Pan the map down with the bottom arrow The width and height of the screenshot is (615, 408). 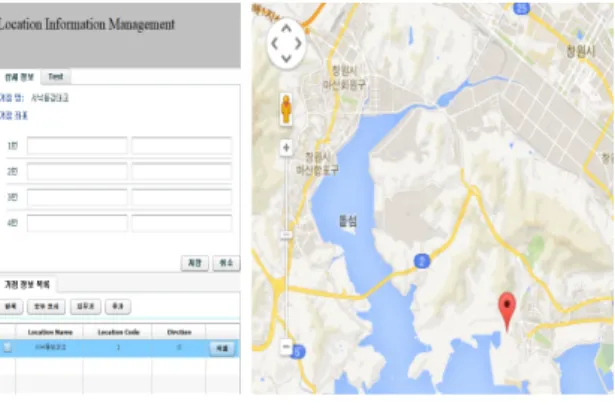click(286, 58)
